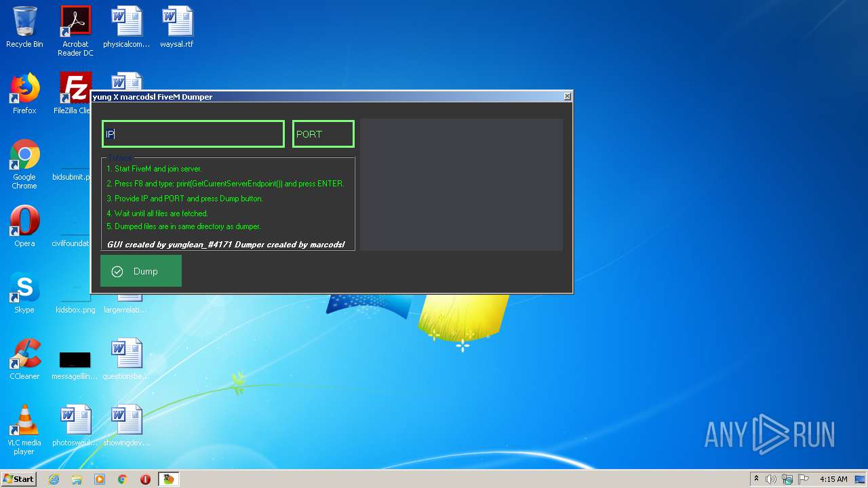Select the VLC media player shortcut
868x488 pixels.
[x=24, y=430]
